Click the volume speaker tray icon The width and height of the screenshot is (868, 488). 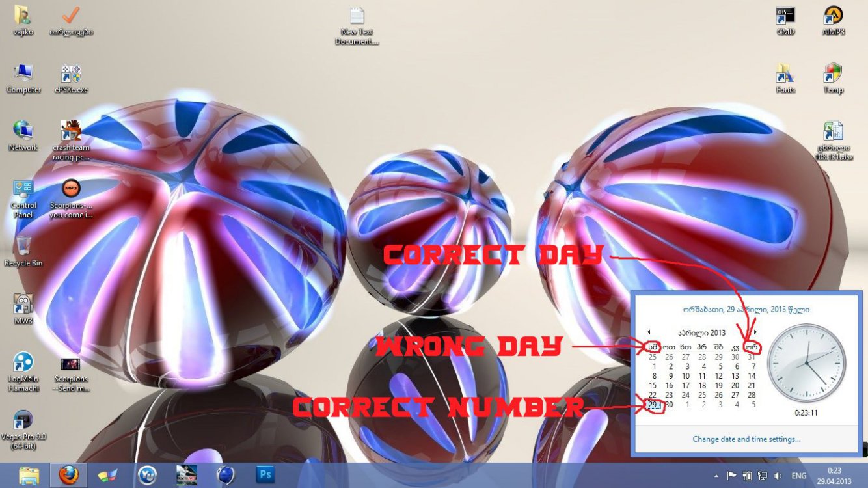(x=777, y=476)
